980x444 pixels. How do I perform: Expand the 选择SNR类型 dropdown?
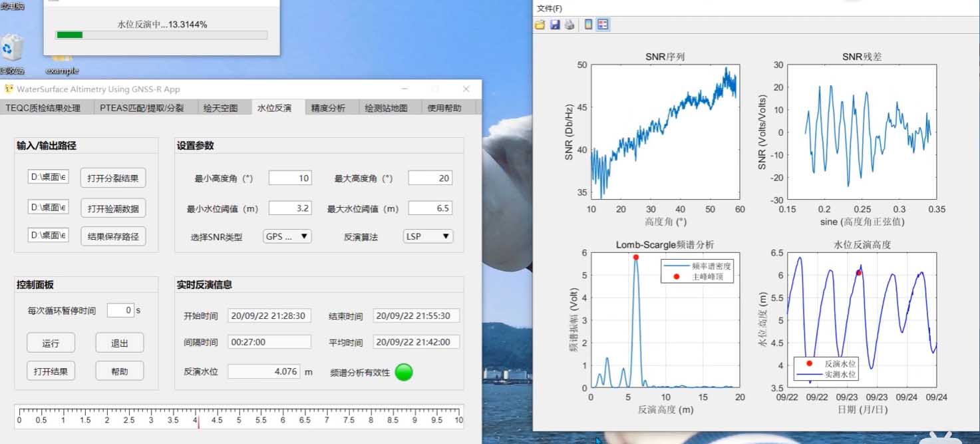pyautogui.click(x=287, y=236)
